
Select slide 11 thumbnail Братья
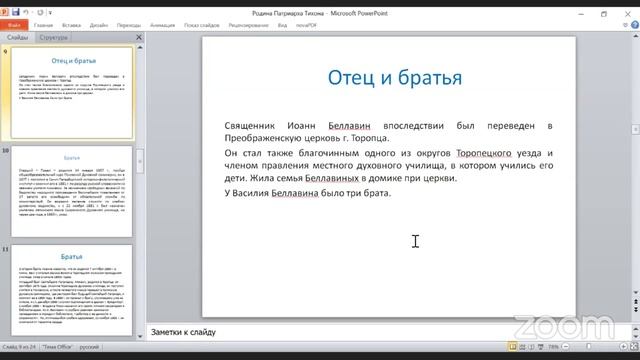click(72, 290)
